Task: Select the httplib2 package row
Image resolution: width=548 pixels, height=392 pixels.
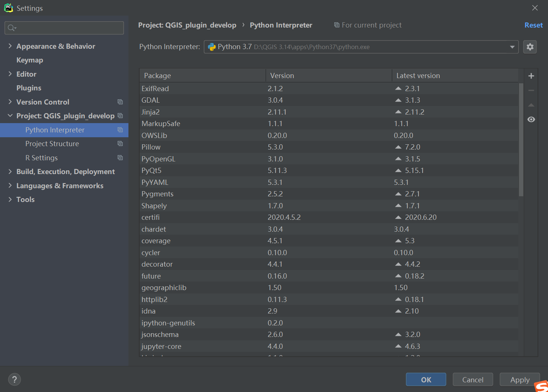Action: [x=329, y=299]
